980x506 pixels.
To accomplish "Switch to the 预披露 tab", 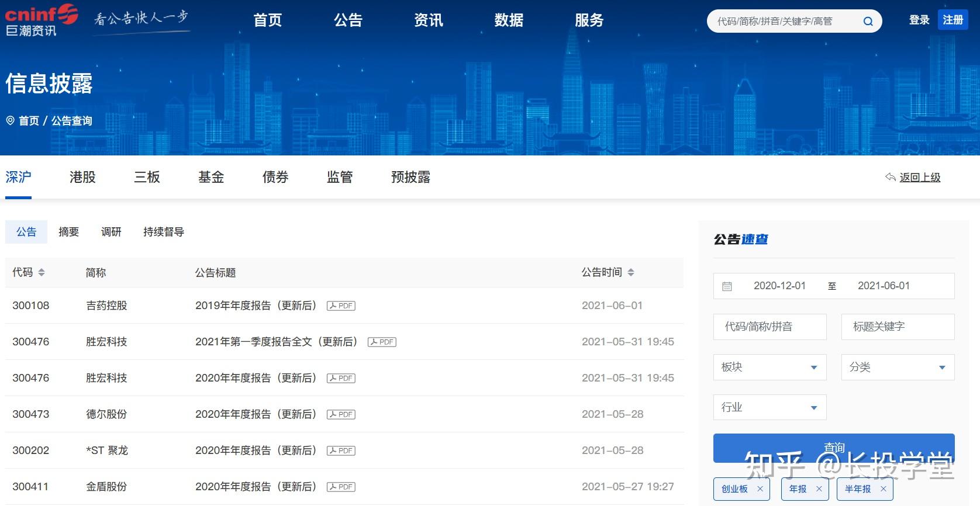I will coord(410,177).
